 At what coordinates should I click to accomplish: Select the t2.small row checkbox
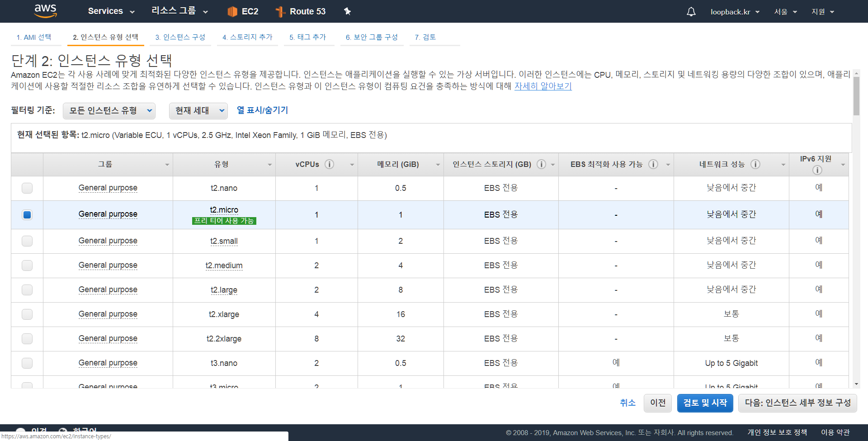(x=27, y=241)
